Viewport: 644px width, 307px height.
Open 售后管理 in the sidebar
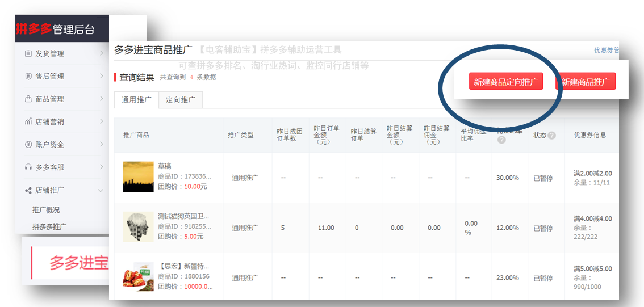tap(50, 77)
